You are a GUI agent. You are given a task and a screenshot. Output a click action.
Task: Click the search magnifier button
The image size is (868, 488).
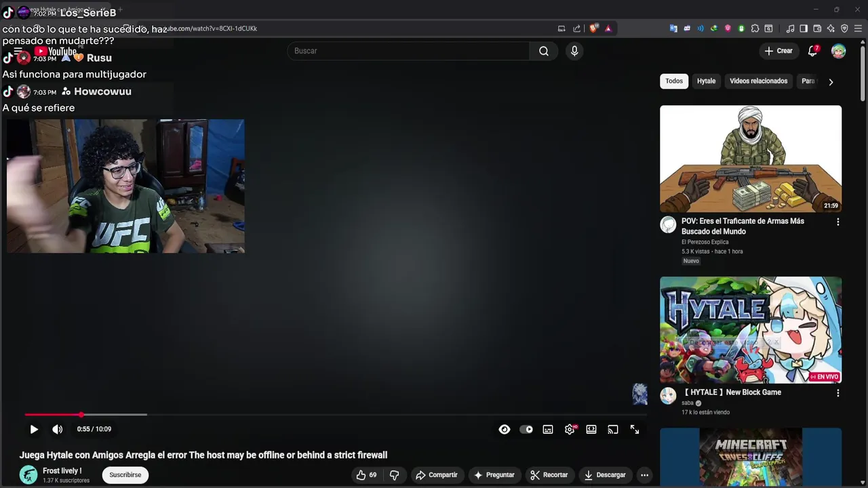pos(544,51)
